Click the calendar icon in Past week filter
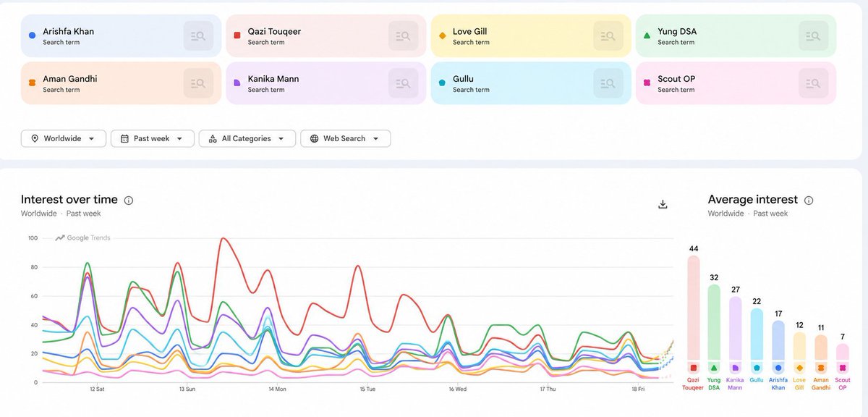 124,138
